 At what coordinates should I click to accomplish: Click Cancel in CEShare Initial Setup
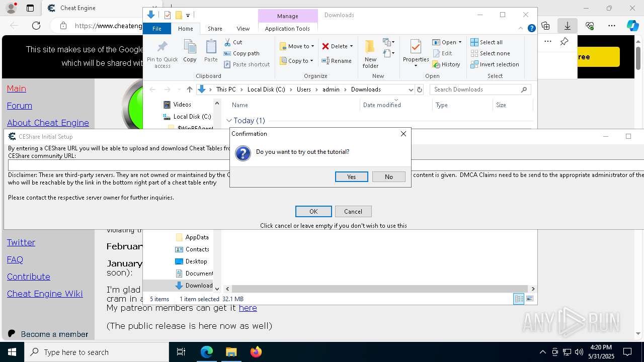click(353, 211)
